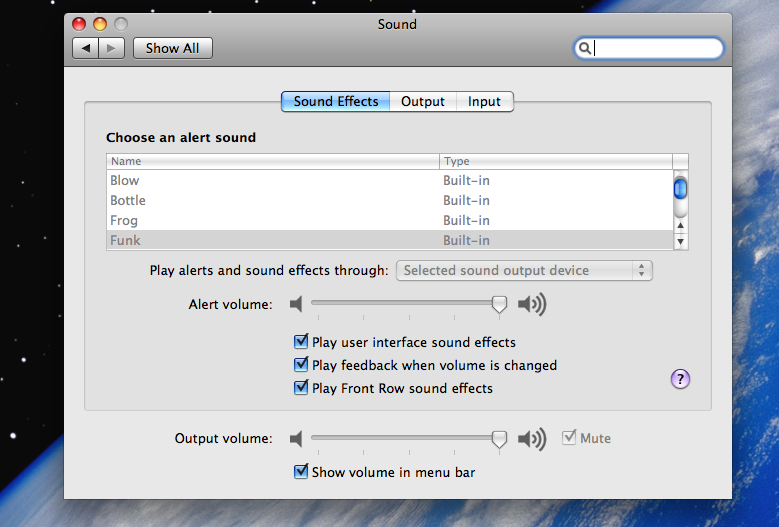Select the Funk alert sound
This screenshot has height=527, width=779.
click(390, 240)
